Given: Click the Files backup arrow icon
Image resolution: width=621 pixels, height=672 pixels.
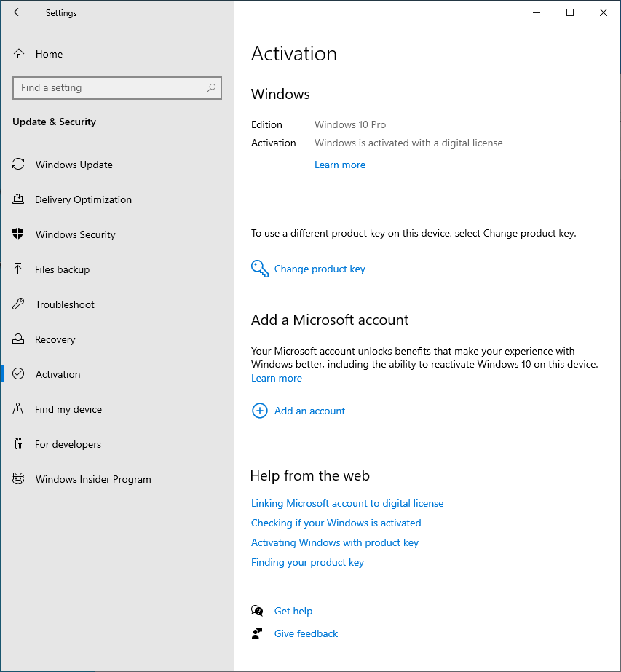Looking at the screenshot, I should [18, 269].
